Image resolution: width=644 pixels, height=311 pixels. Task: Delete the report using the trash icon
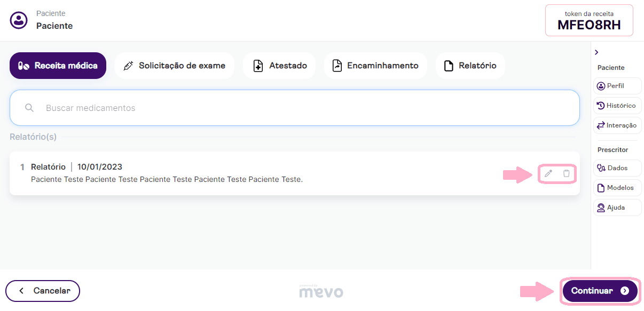pos(566,173)
